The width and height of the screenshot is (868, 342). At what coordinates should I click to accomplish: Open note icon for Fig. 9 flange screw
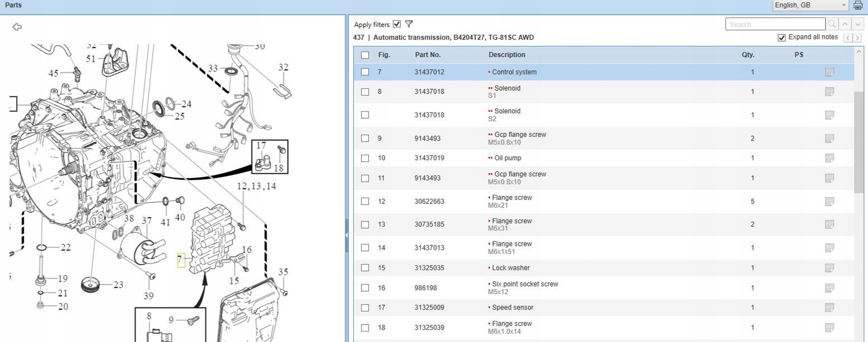click(x=829, y=138)
